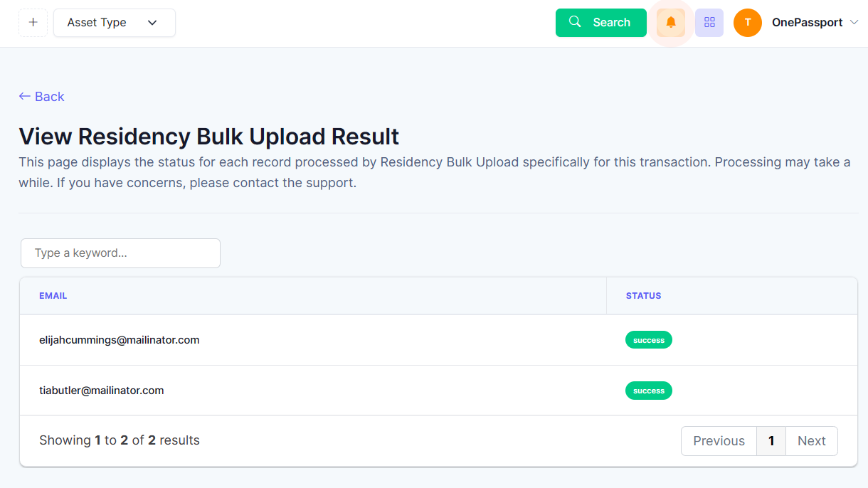Viewport: 868px width, 488px height.
Task: Go to the Next page
Action: [x=812, y=441]
